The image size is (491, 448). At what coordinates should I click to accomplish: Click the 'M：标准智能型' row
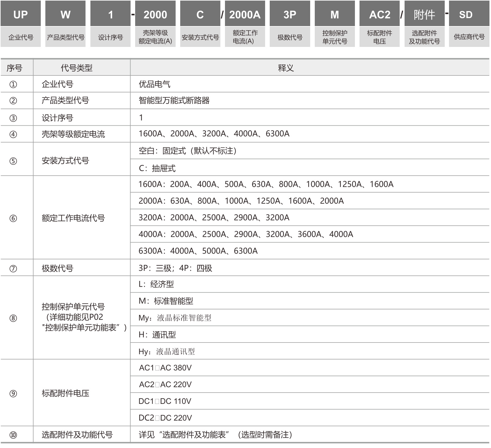point(310,301)
